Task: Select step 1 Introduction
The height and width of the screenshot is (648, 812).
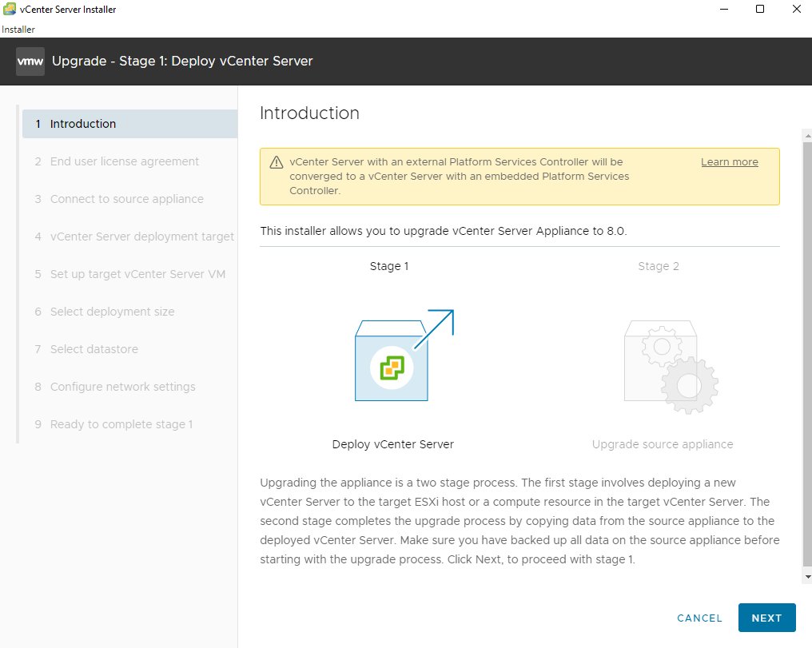Action: 130,124
